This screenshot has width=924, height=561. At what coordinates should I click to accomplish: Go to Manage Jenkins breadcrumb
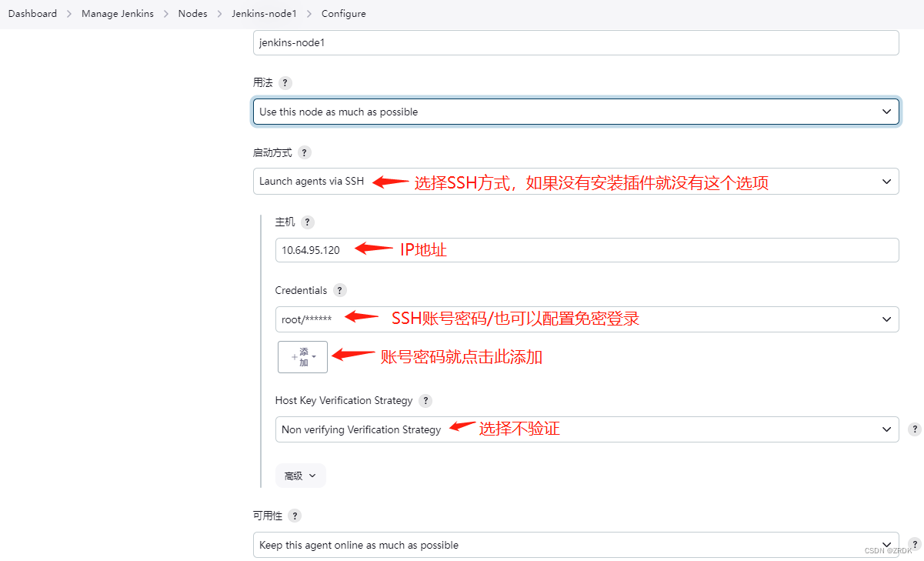click(117, 14)
